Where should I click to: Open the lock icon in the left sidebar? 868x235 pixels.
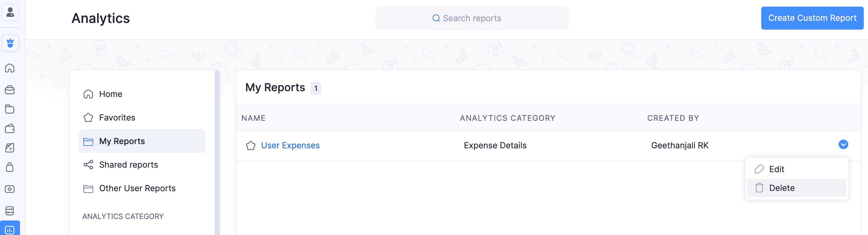10,167
